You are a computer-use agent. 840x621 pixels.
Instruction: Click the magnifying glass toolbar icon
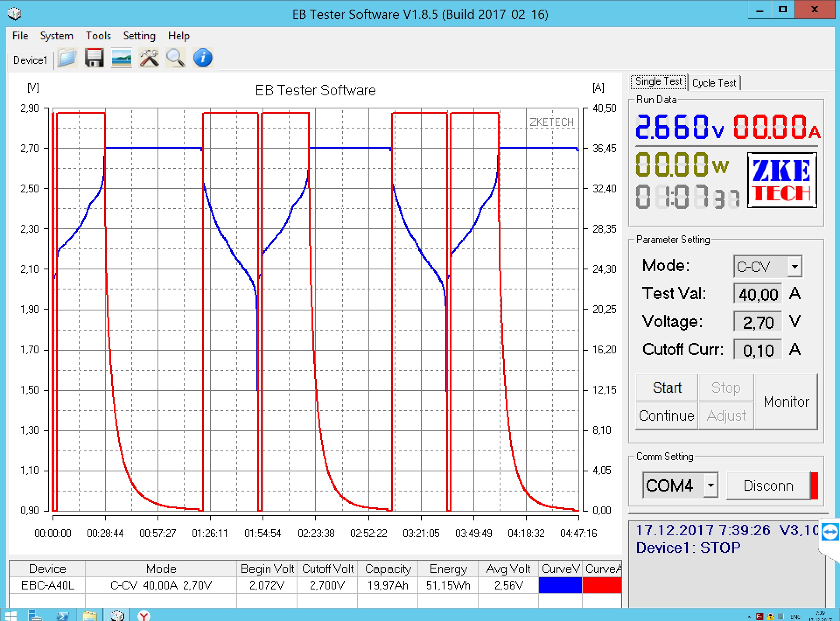click(x=176, y=58)
